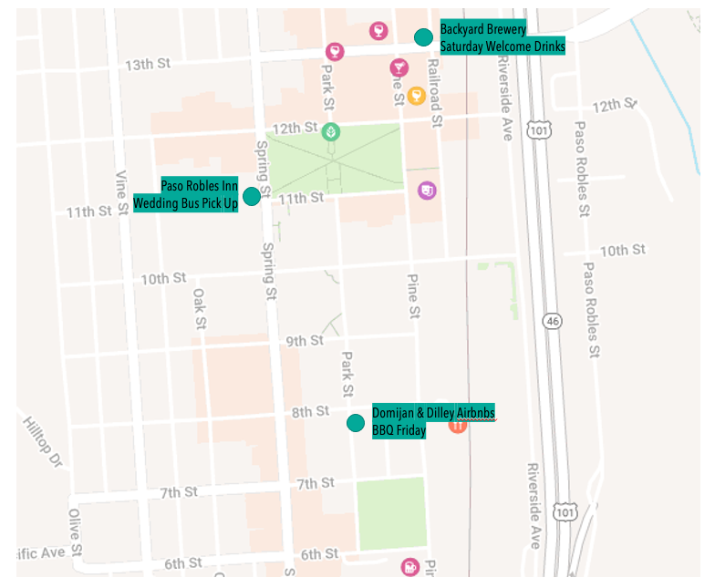Select the teal dot beside Domijan & Dilley Airbnbs

356,422
